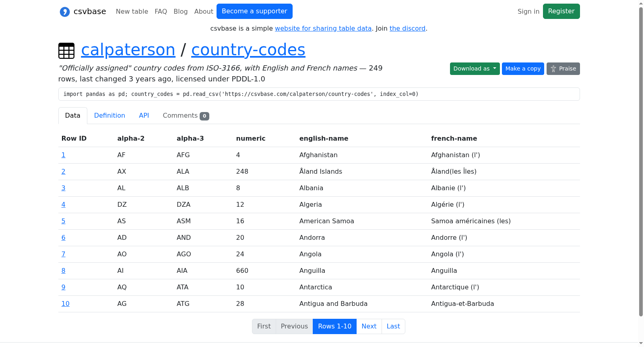Viewport: 644px width, 347px height.
Task: Go to the Next page of rows
Action: point(369,326)
